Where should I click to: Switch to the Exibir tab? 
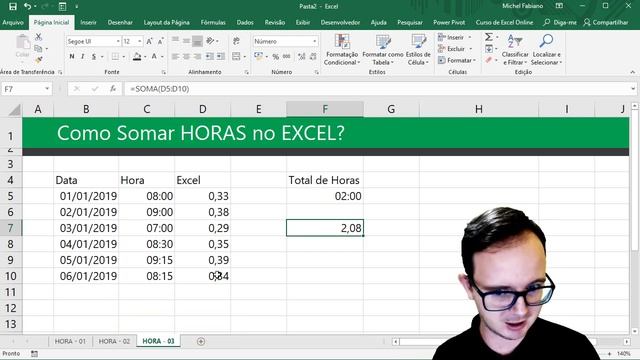click(303, 22)
